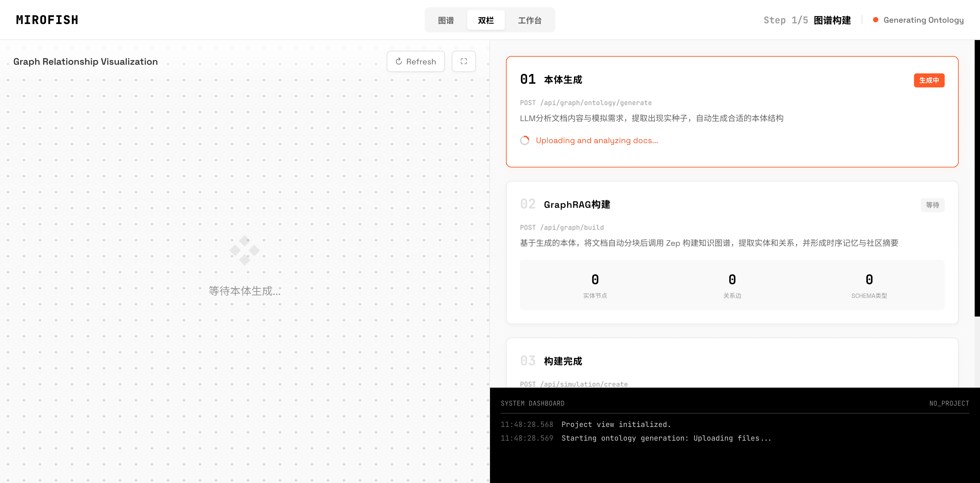The image size is (980, 483).
Task: Select the 双栏 view tab
Action: (x=485, y=20)
